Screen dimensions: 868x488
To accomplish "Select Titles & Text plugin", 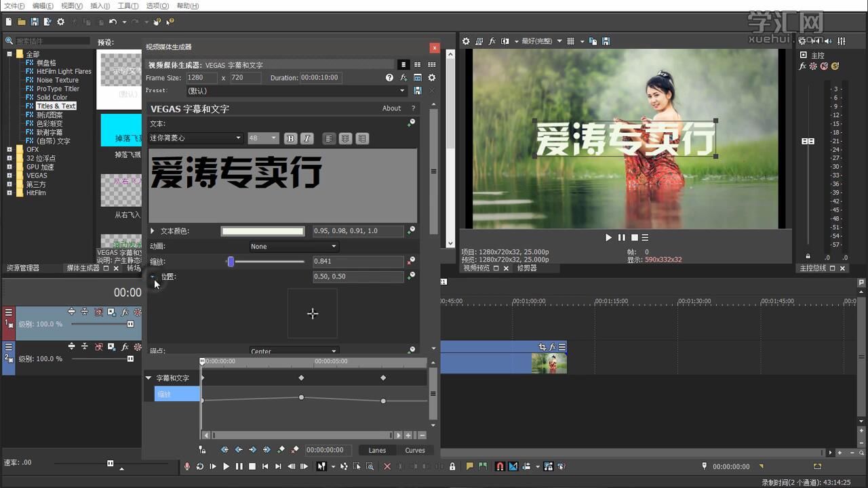I will pos(56,106).
